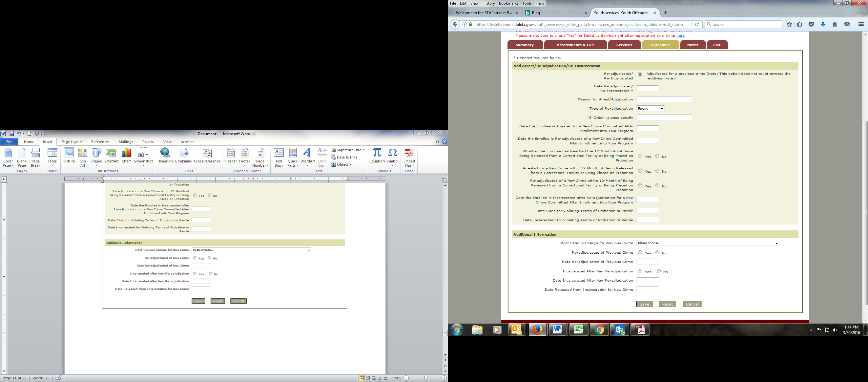
Task: Switch to the Page Layout ribbon tab
Action: click(72, 142)
